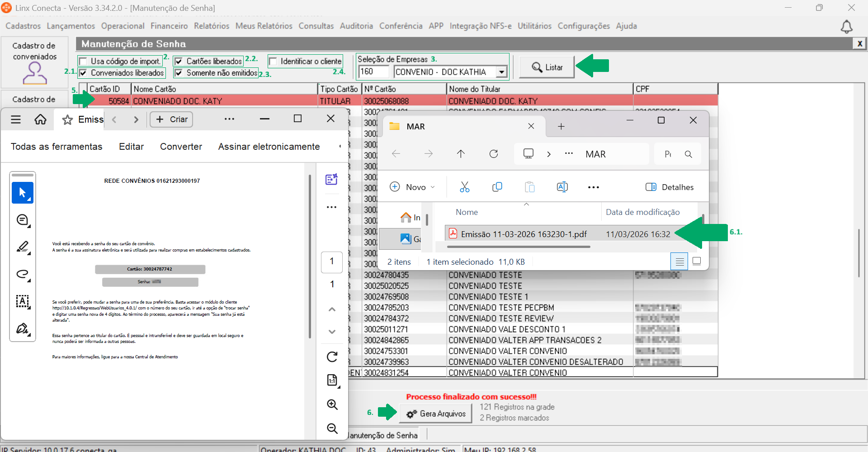Select the freehand draw loop tool
868x452 pixels.
[x=23, y=274]
